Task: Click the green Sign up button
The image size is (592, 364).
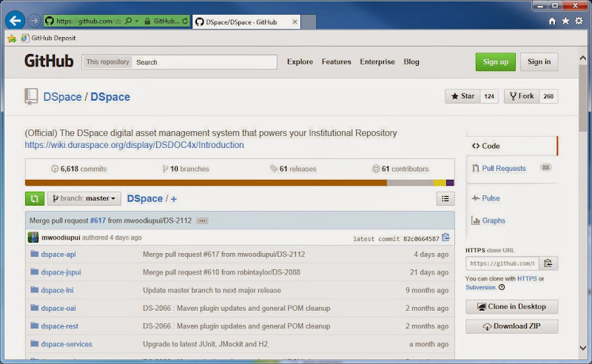Action: pos(495,62)
